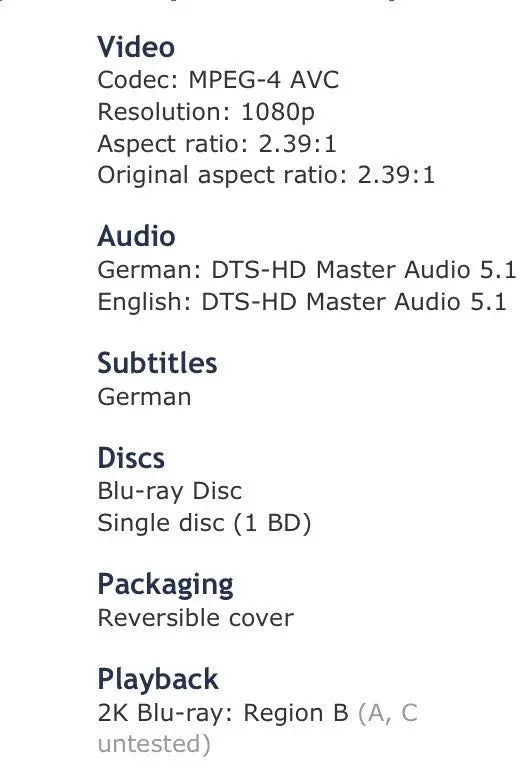Image resolution: width=530 pixels, height=767 pixels.
Task: Click the Aspect ratio: 2.39:1 line
Action: point(217,144)
